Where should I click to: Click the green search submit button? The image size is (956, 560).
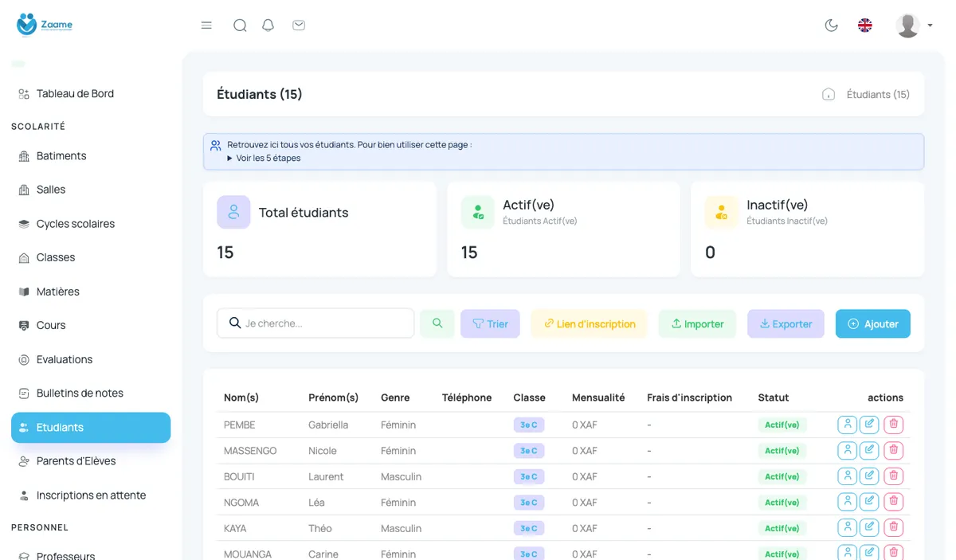(x=437, y=323)
